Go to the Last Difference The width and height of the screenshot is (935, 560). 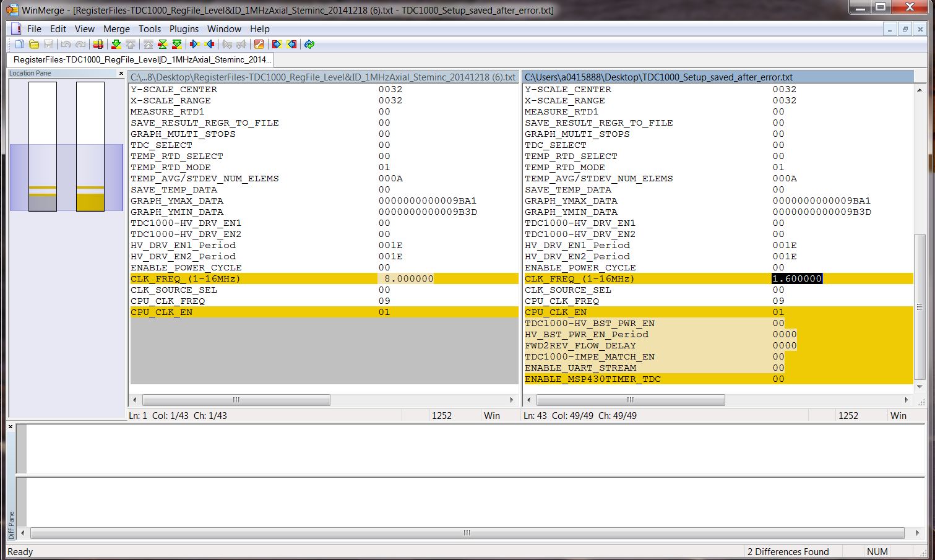tap(177, 44)
